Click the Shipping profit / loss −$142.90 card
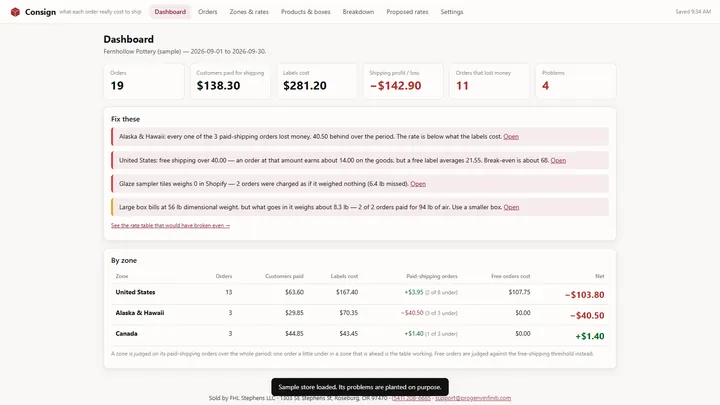 pyautogui.click(x=403, y=81)
